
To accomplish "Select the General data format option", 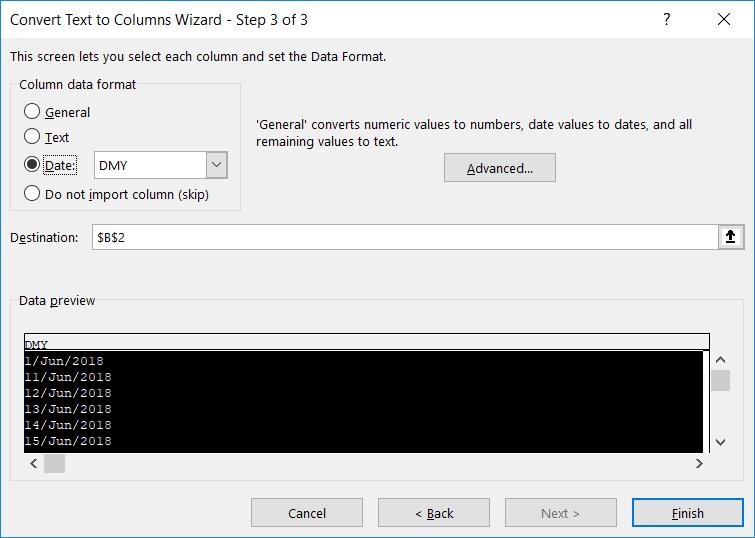I will 33,112.
